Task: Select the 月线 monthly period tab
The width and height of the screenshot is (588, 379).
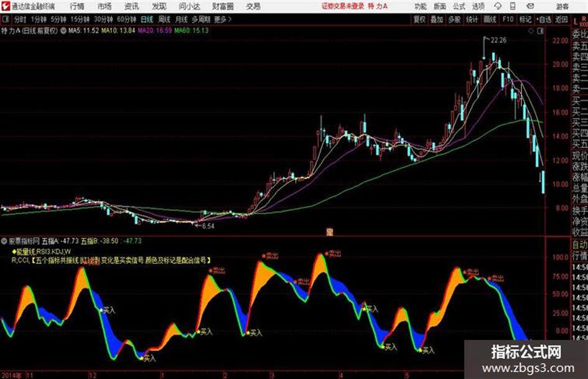Action: coord(182,19)
